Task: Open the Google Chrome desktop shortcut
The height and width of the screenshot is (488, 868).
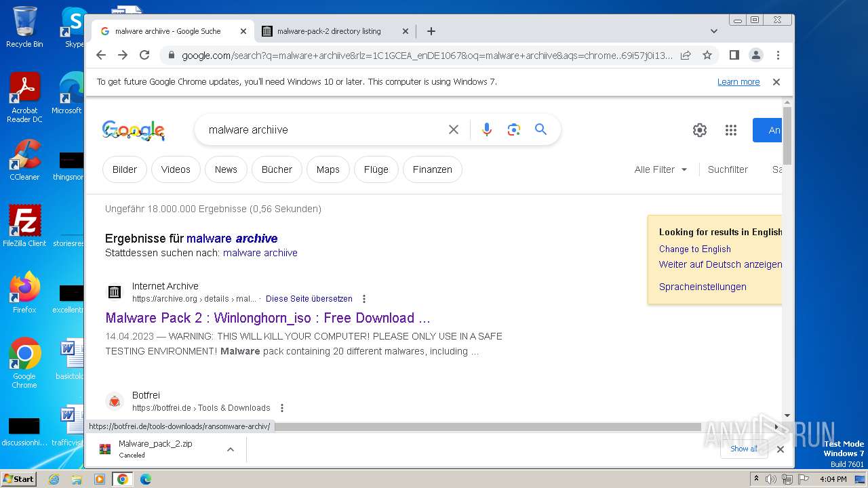Action: coord(24,363)
